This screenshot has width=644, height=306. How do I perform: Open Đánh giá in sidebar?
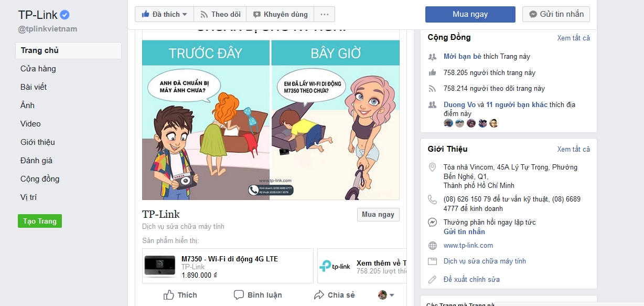pos(36,161)
